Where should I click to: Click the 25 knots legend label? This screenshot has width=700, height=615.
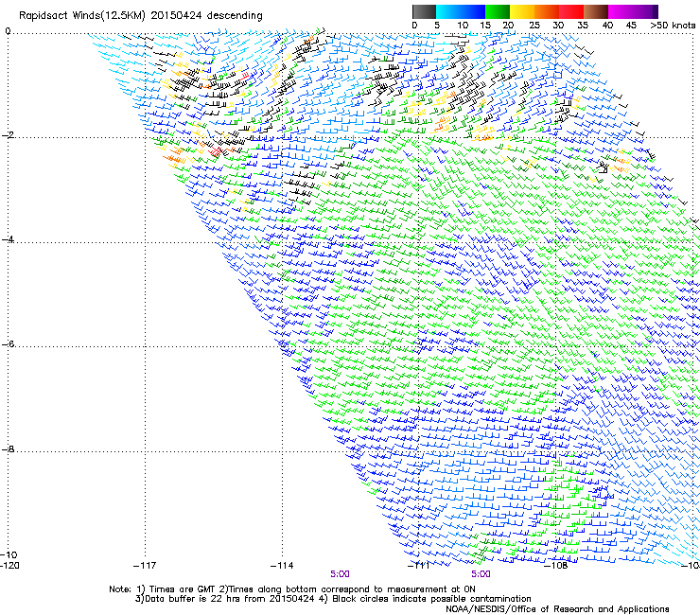click(x=534, y=26)
